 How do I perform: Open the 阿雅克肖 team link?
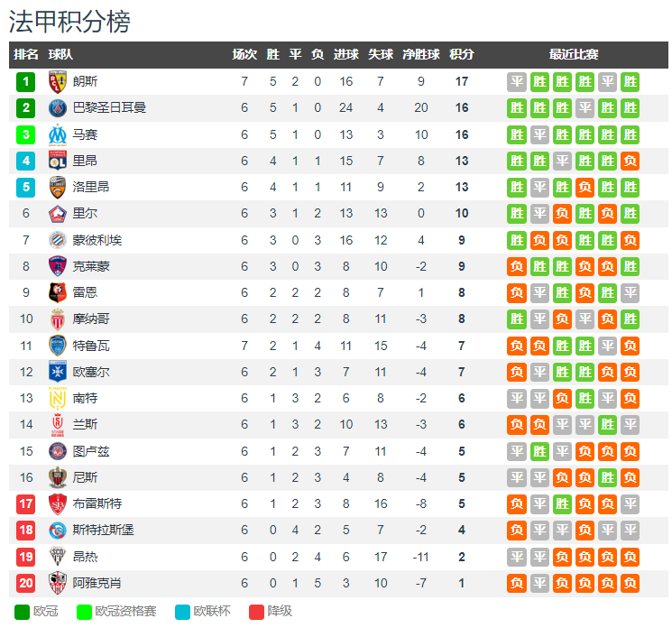pyautogui.click(x=97, y=583)
